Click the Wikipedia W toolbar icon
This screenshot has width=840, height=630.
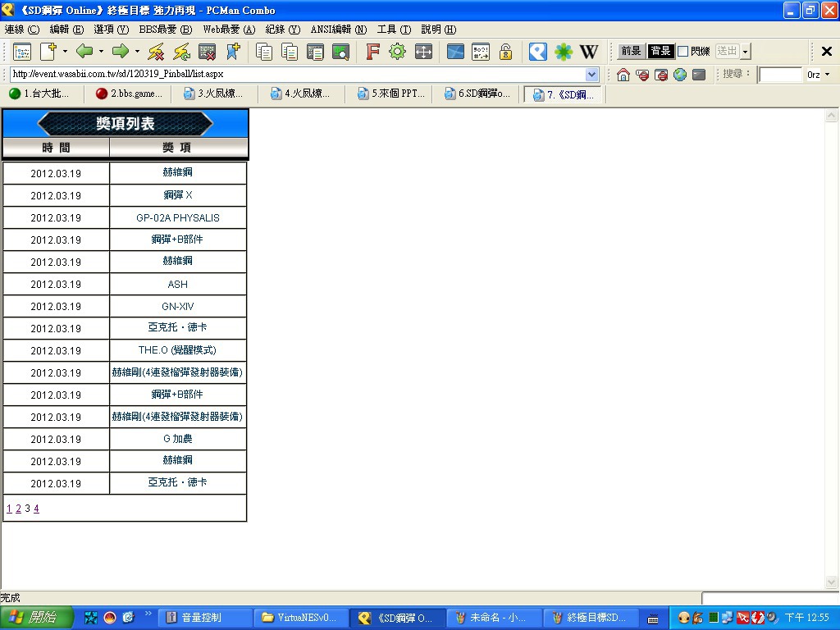coord(589,52)
